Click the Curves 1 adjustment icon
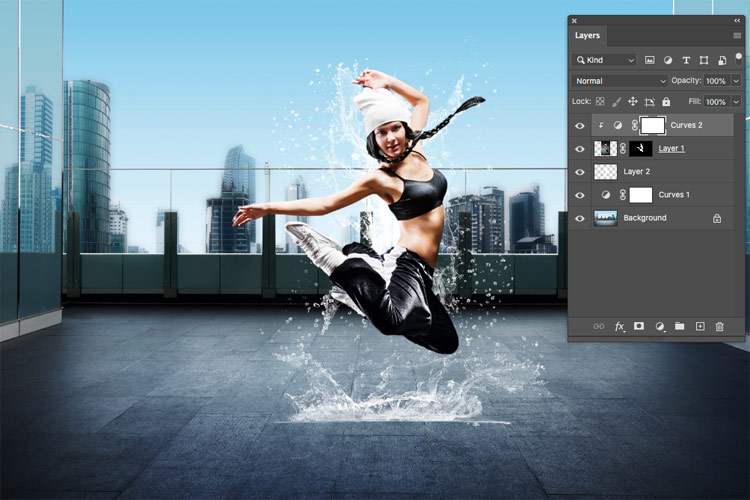The image size is (750, 500). click(606, 195)
